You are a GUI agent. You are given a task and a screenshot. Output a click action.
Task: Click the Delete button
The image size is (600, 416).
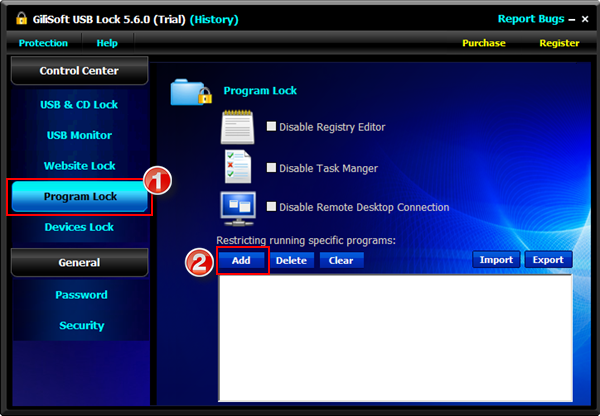pos(292,260)
